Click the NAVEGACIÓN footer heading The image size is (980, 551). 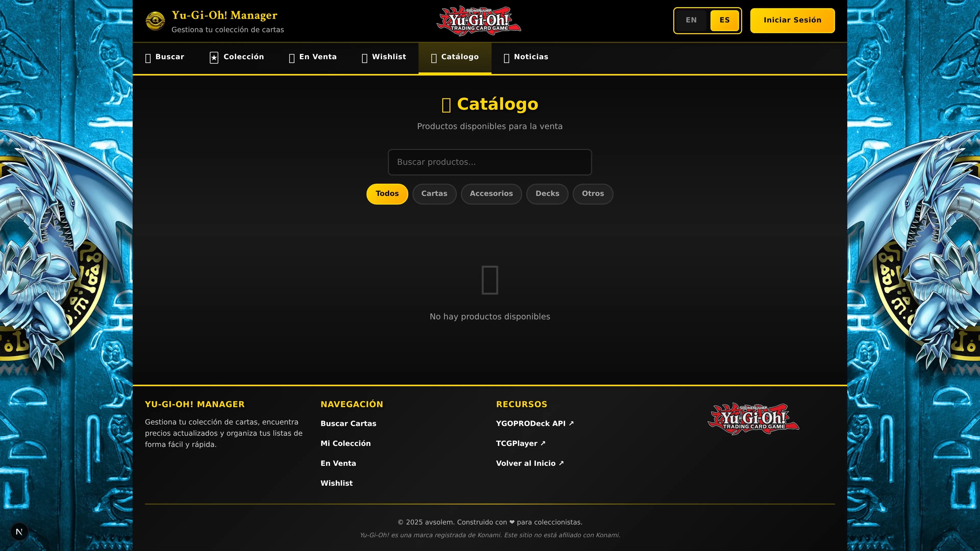point(351,404)
